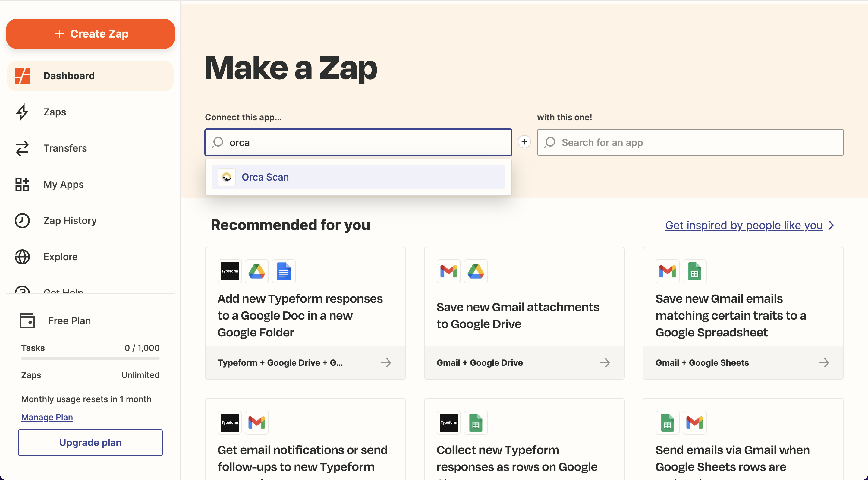Click the Free Plan wallet icon
Image resolution: width=868 pixels, height=480 pixels.
[27, 321]
